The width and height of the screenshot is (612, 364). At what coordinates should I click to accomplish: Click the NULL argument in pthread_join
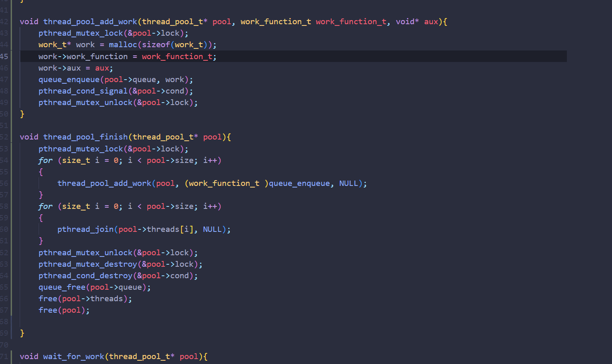coord(212,229)
